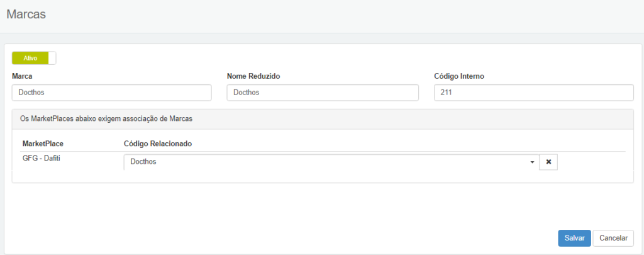644x255 pixels.
Task: Click the Docthos value inside Nome Reduzido field
Action: click(x=247, y=93)
